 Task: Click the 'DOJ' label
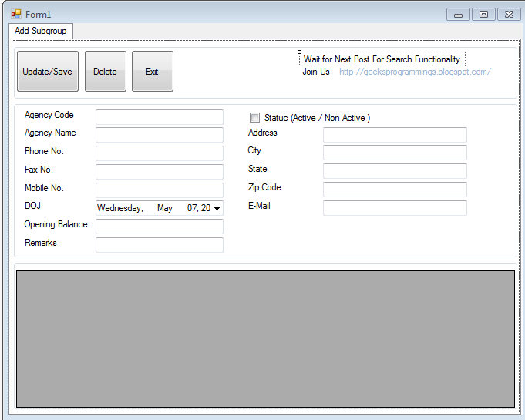(32, 206)
